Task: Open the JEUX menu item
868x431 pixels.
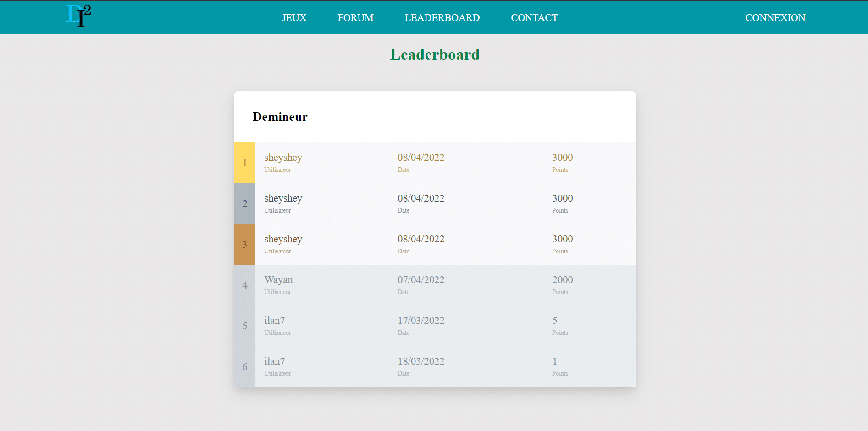Action: point(294,17)
